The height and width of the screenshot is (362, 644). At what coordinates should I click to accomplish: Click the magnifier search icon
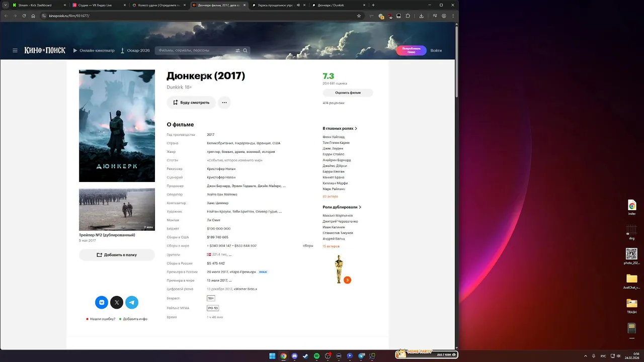245,50
